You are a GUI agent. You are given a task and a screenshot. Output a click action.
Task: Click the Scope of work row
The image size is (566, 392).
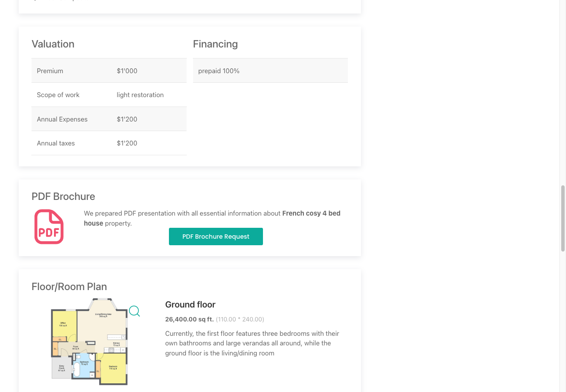pyautogui.click(x=109, y=95)
